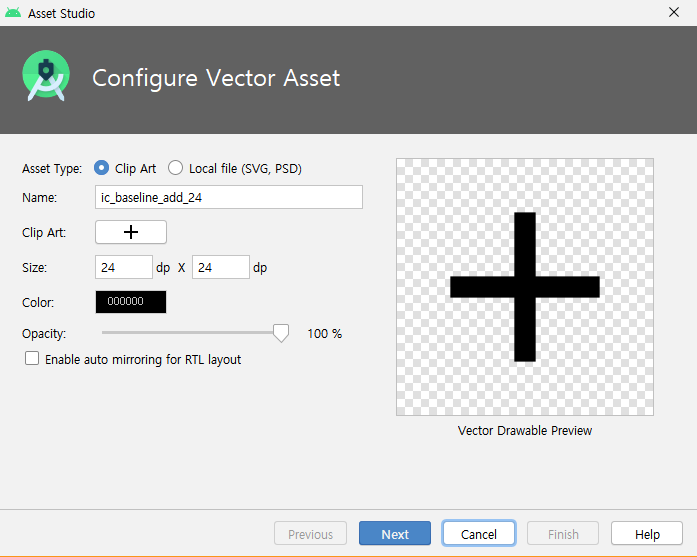Screen dimensions: 697x557
Task: Click the Opacity: label
Action: tap(44, 333)
